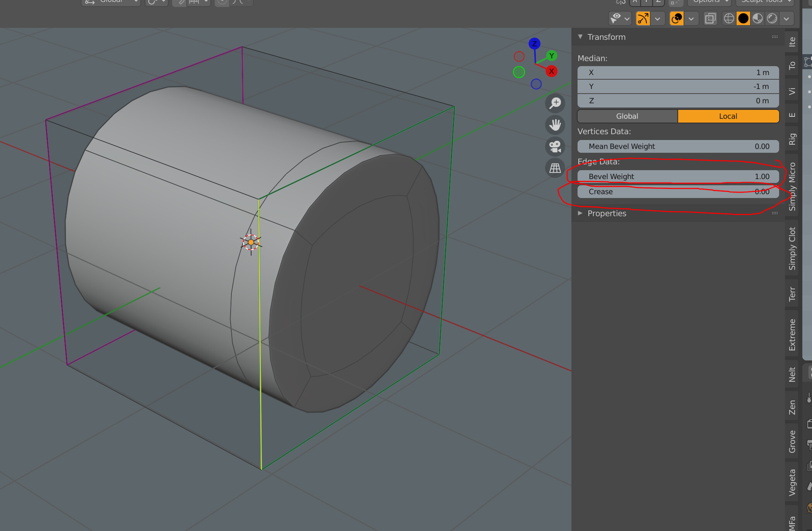Switch median coordinates to Global
Screen dimensions: 812x531
[627, 116]
